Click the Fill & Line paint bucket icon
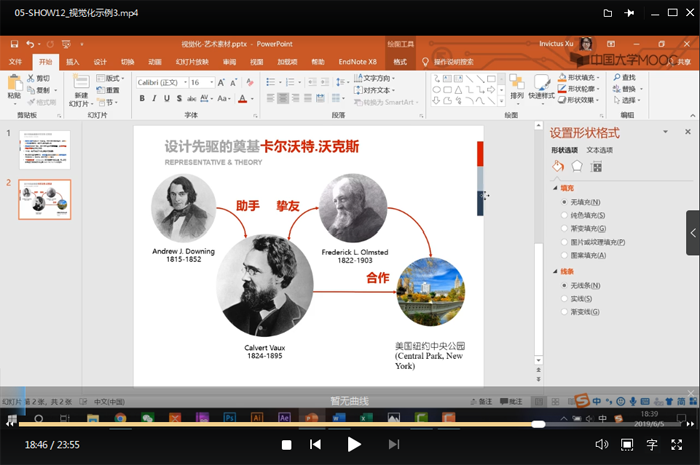Viewport: 700px width, 465px height. pyautogui.click(x=558, y=166)
